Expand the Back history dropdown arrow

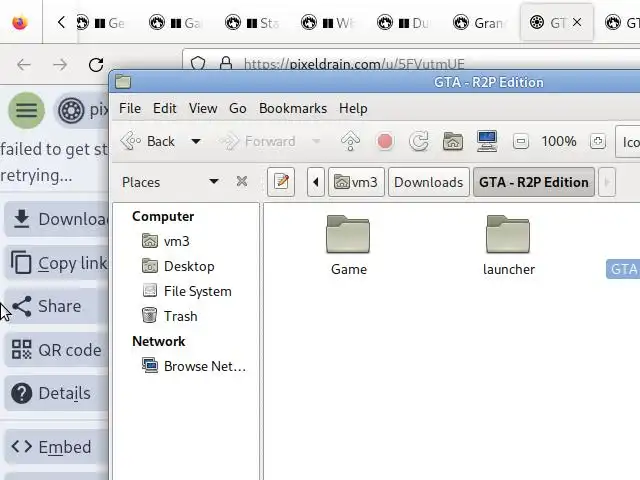196,141
